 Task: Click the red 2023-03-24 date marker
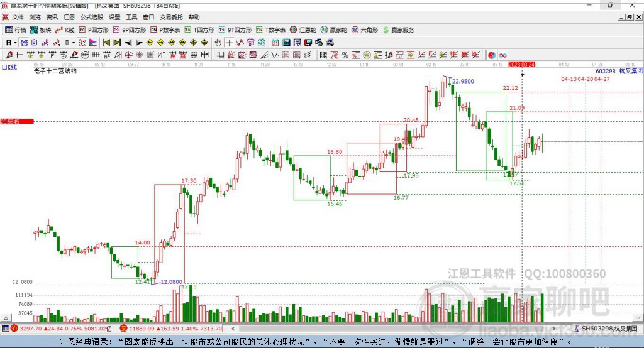coord(521,65)
